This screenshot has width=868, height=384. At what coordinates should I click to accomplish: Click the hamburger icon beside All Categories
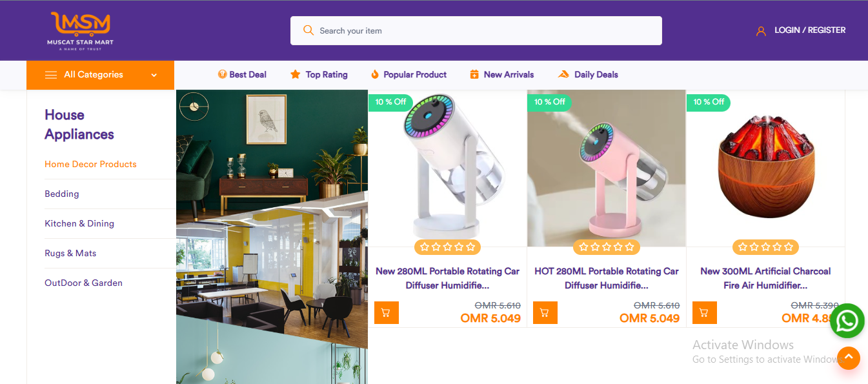coord(51,75)
